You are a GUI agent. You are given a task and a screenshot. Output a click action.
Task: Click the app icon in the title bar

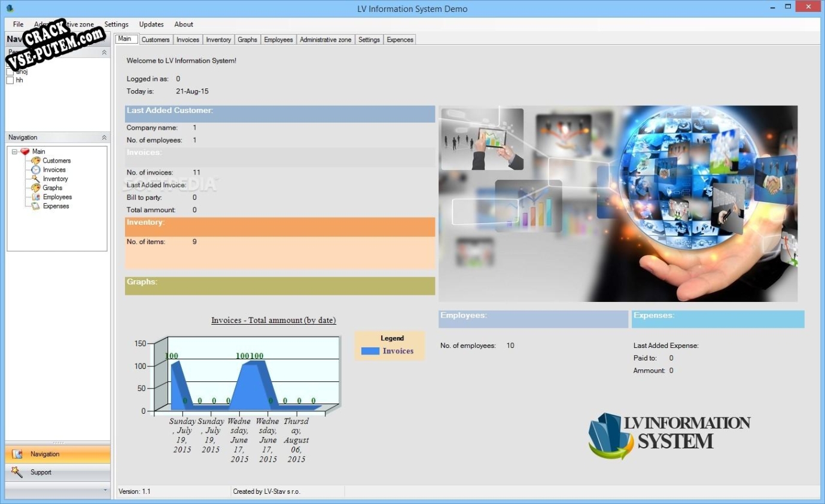click(x=10, y=8)
